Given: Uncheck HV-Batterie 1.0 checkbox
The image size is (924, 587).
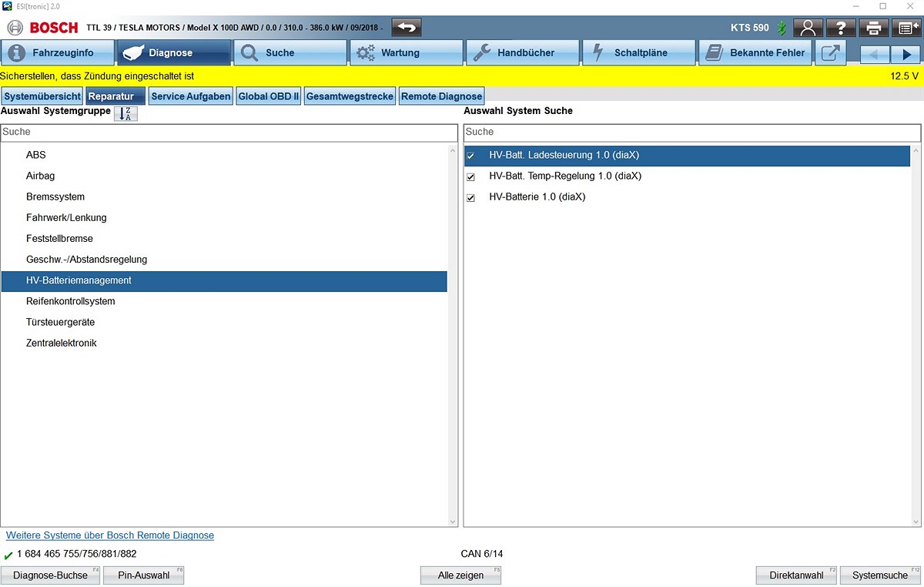Looking at the screenshot, I should [x=471, y=197].
